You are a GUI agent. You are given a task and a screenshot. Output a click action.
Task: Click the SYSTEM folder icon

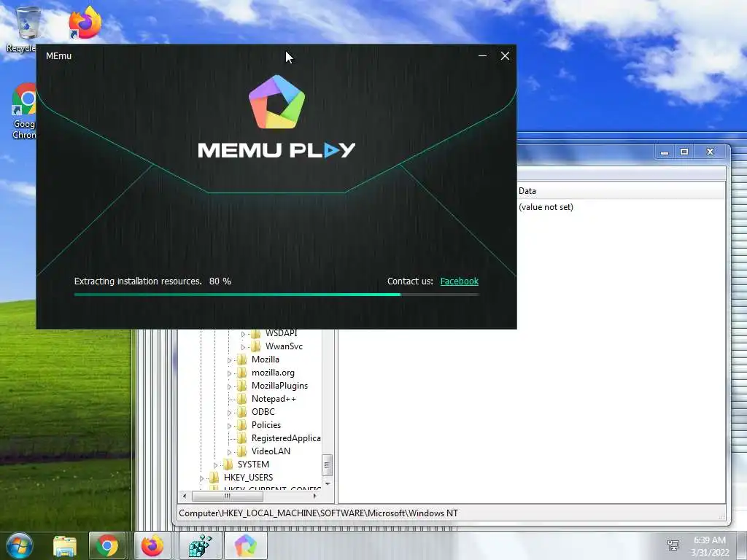pyautogui.click(x=228, y=464)
